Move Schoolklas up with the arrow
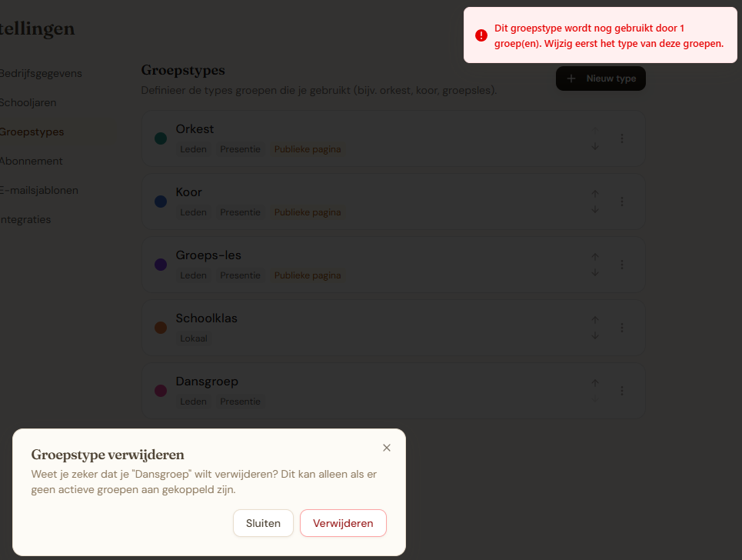 click(x=595, y=319)
